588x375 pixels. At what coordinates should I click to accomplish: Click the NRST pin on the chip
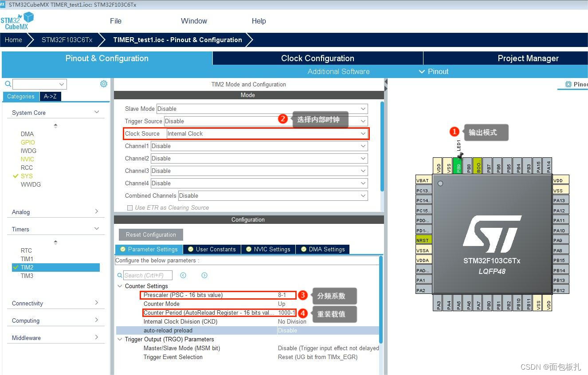pyautogui.click(x=423, y=240)
